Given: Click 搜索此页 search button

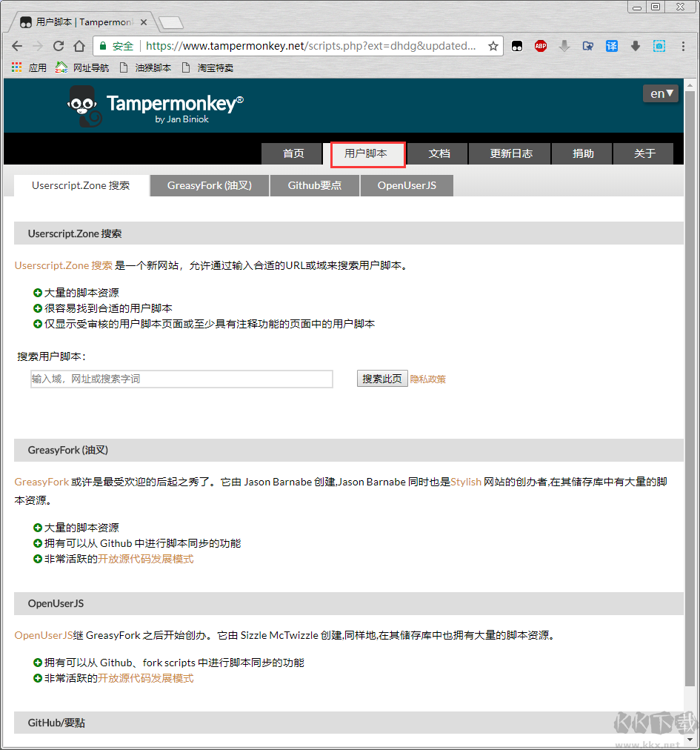Looking at the screenshot, I should [x=382, y=379].
